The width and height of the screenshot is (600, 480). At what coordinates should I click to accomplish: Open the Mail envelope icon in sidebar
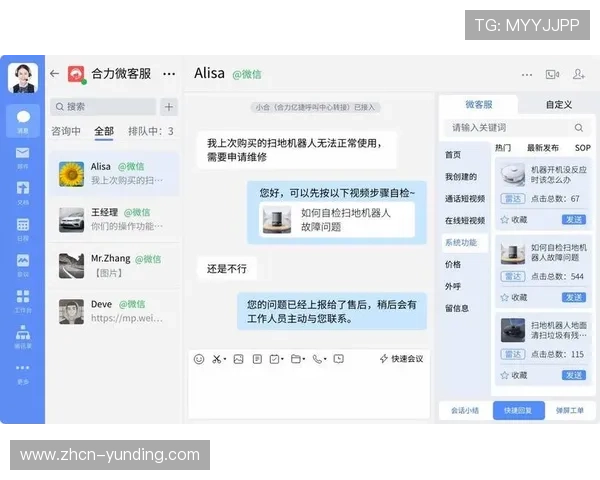click(23, 153)
